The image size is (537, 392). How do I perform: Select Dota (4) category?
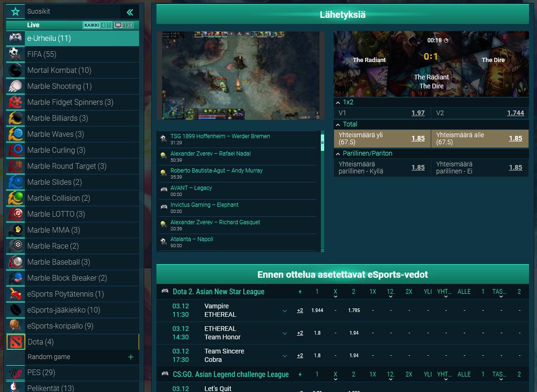tap(73, 342)
